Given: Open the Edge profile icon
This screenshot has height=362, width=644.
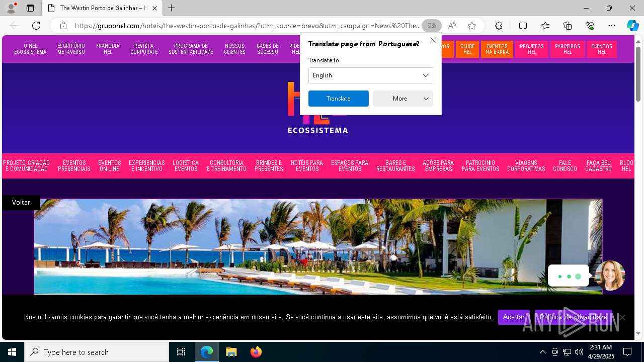Looking at the screenshot, I should click(x=11, y=8).
